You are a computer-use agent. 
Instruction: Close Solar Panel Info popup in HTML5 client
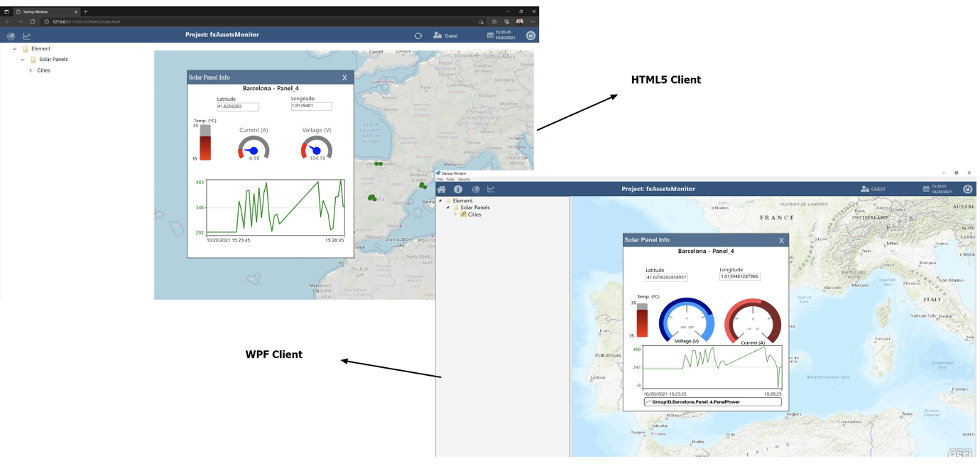(x=344, y=77)
